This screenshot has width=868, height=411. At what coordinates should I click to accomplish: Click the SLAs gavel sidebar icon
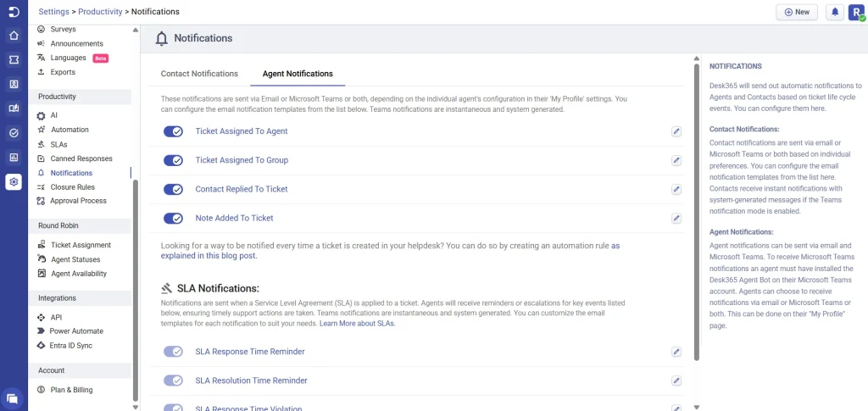tap(41, 144)
